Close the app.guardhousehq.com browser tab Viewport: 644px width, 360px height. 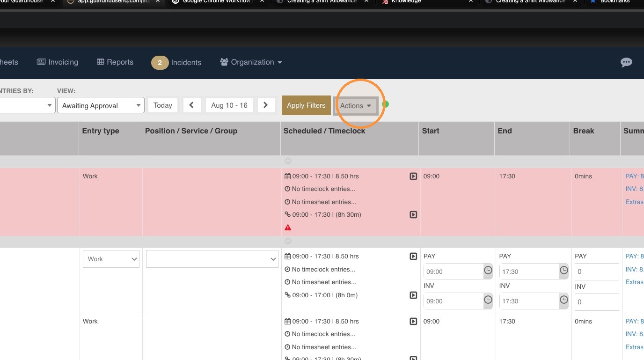coord(157,2)
